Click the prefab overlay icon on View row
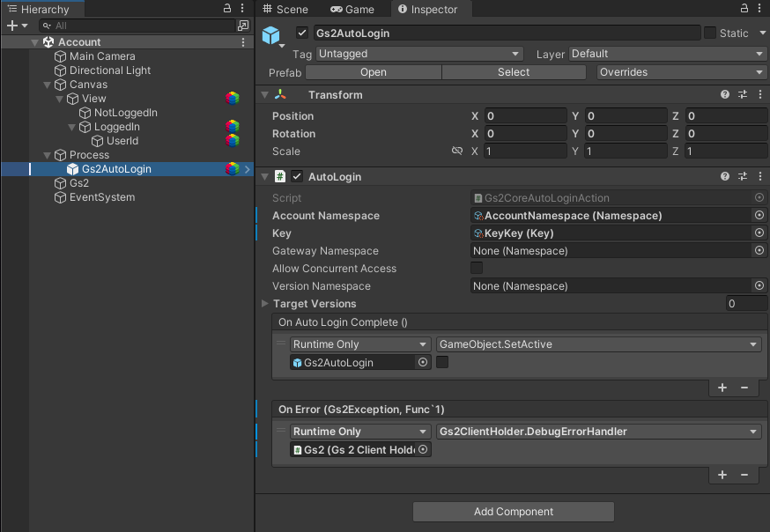This screenshot has width=770, height=532. coord(233,99)
